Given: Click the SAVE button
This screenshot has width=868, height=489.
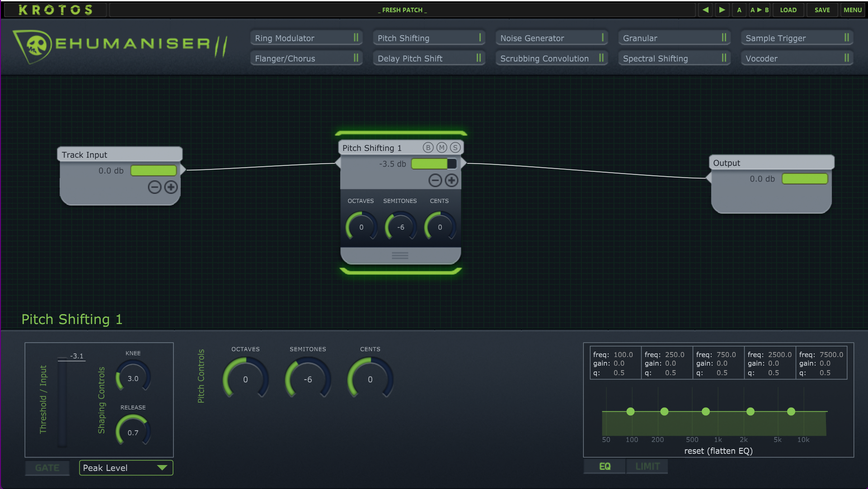Looking at the screenshot, I should [x=822, y=9].
